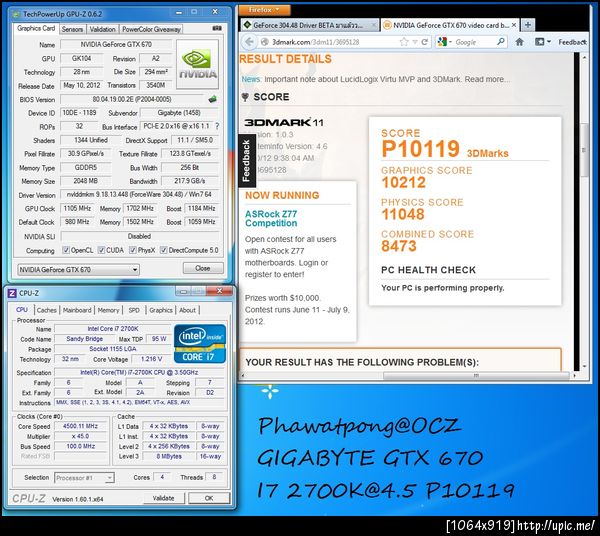600x536 pixels.
Task: Toggle the DirectCompute 5.0 checkbox
Action: pos(163,250)
